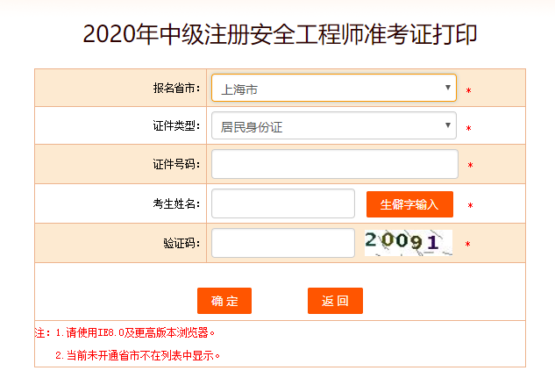This screenshot has width=555, height=392.
Task: Refresh the captcha image showing 20091
Action: pos(409,242)
